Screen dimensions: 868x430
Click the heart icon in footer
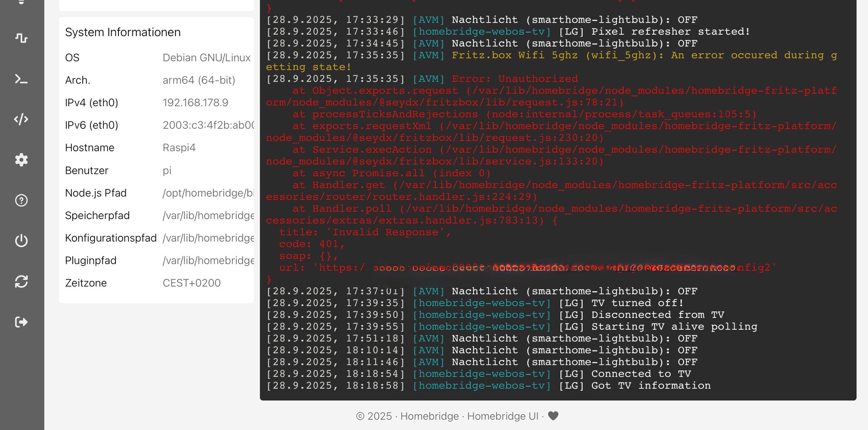[x=553, y=416]
